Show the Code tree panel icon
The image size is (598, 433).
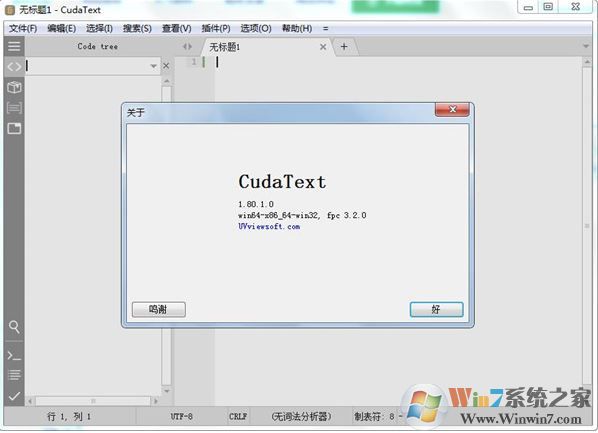14,67
